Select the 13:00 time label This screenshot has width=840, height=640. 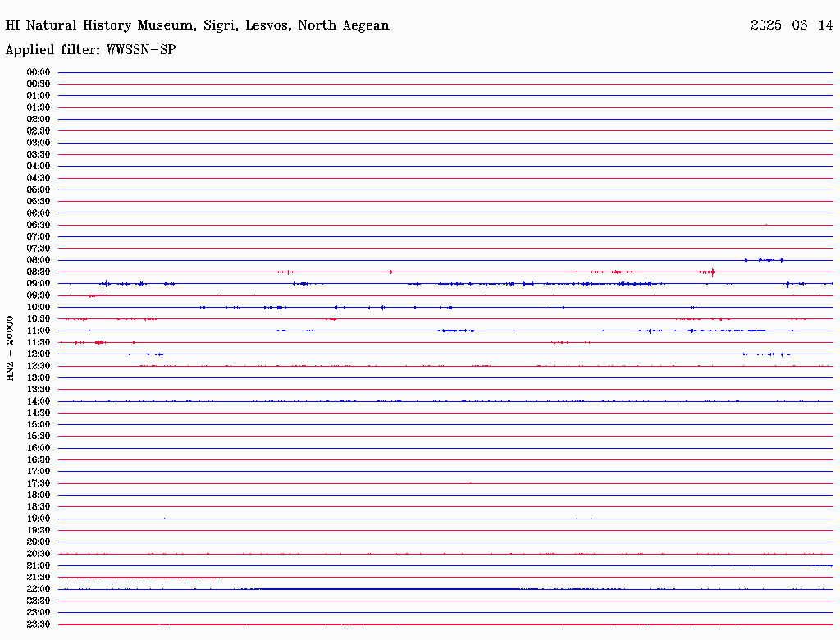(39, 378)
